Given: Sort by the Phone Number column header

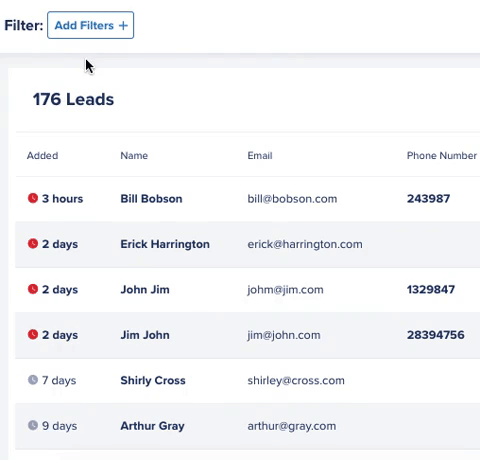Looking at the screenshot, I should [442, 155].
